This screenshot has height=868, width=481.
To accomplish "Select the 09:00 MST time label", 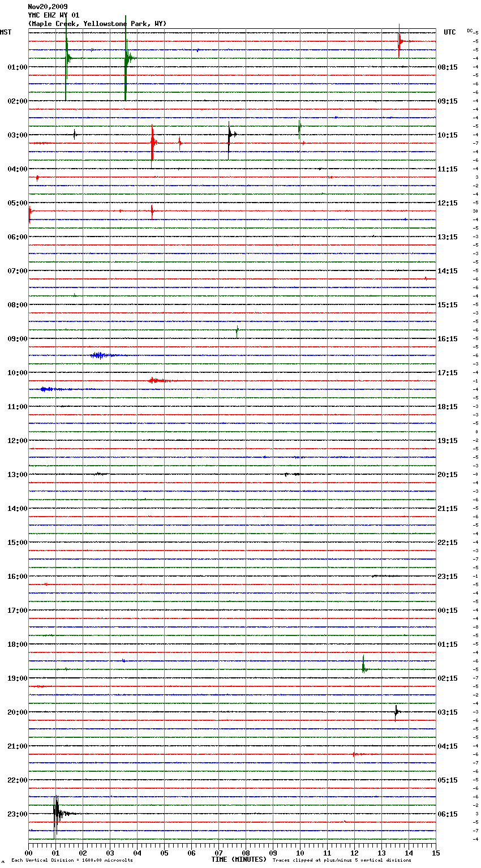I will [18, 339].
